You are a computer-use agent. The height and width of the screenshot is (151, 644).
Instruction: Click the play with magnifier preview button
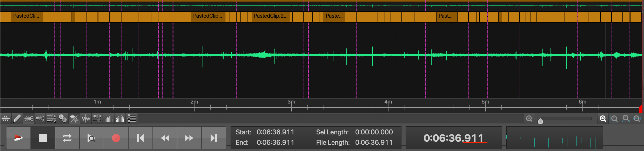tap(92, 138)
